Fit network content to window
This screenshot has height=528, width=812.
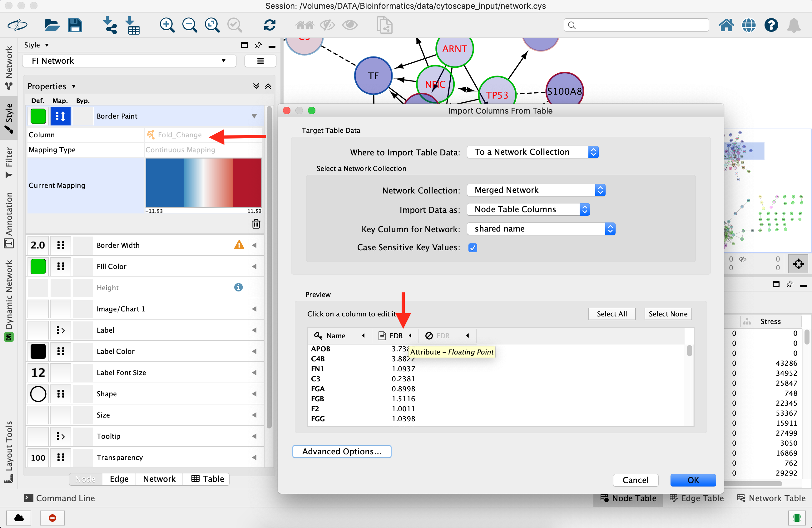pyautogui.click(x=212, y=25)
